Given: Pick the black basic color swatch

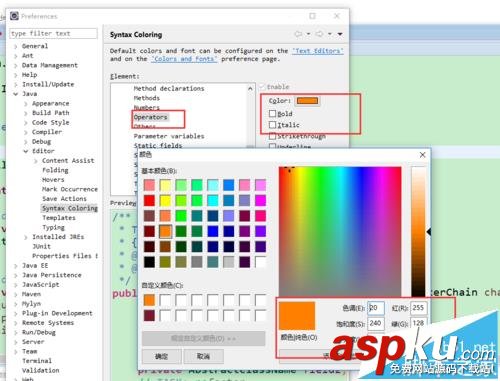Looking at the screenshot, I should 149,262.
